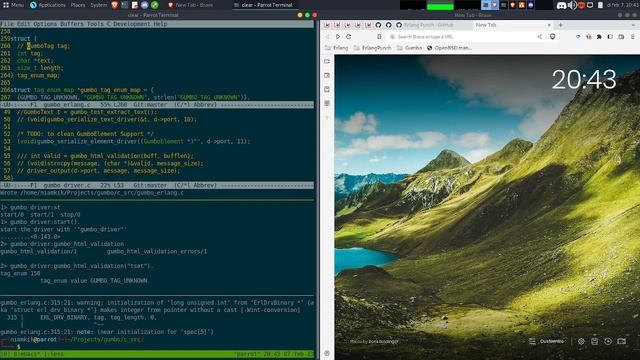This screenshot has width=640, height=360.
Task: Open Emacs Edit menu
Action: 23,24
